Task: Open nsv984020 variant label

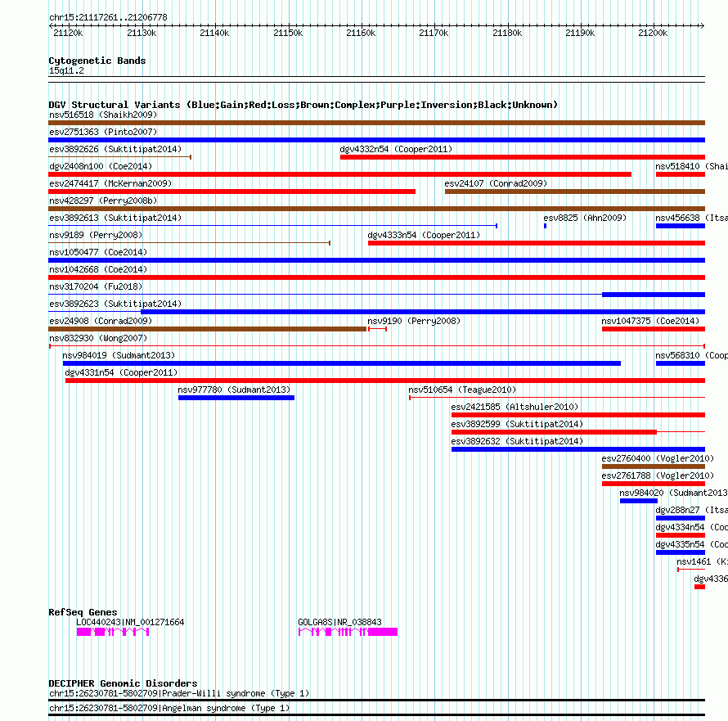Action: click(674, 493)
